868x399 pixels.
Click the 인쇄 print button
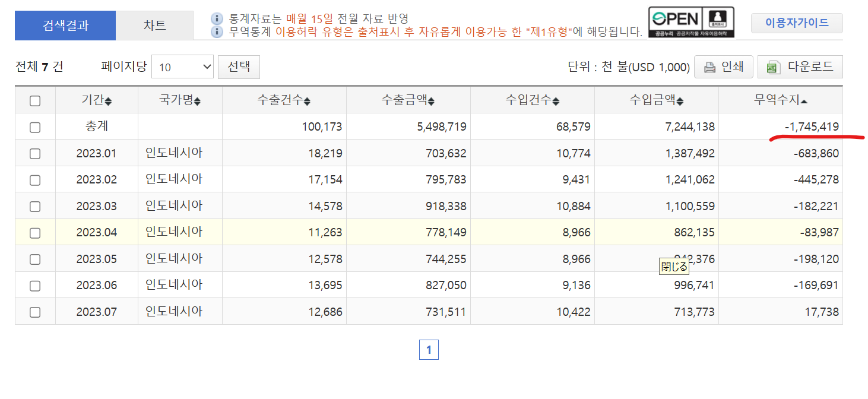(723, 67)
